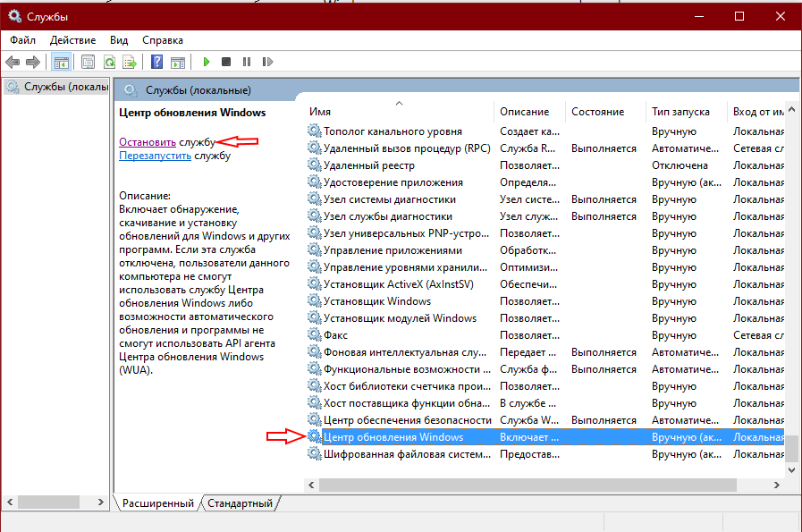Click the gear icon of Центр обновления Windows row
Image resolution: width=802 pixels, height=532 pixels.
[314, 436]
